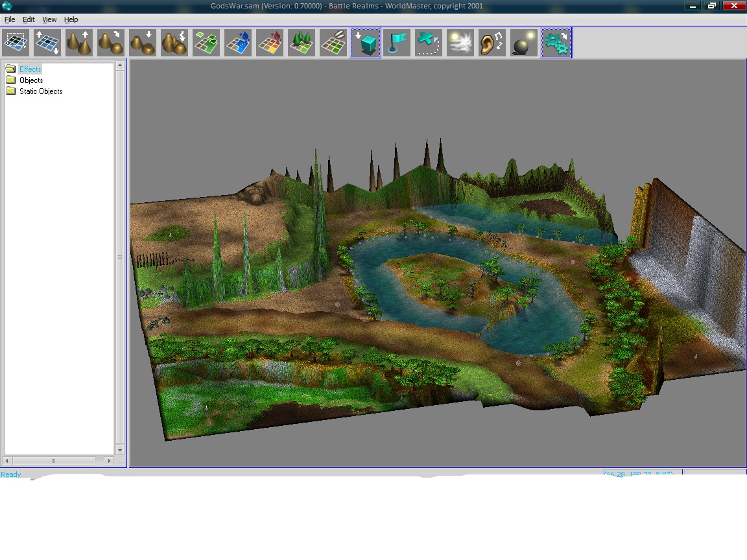Choose the raise/lower grid tiles tool
Image resolution: width=747 pixels, height=560 pixels.
pos(47,43)
